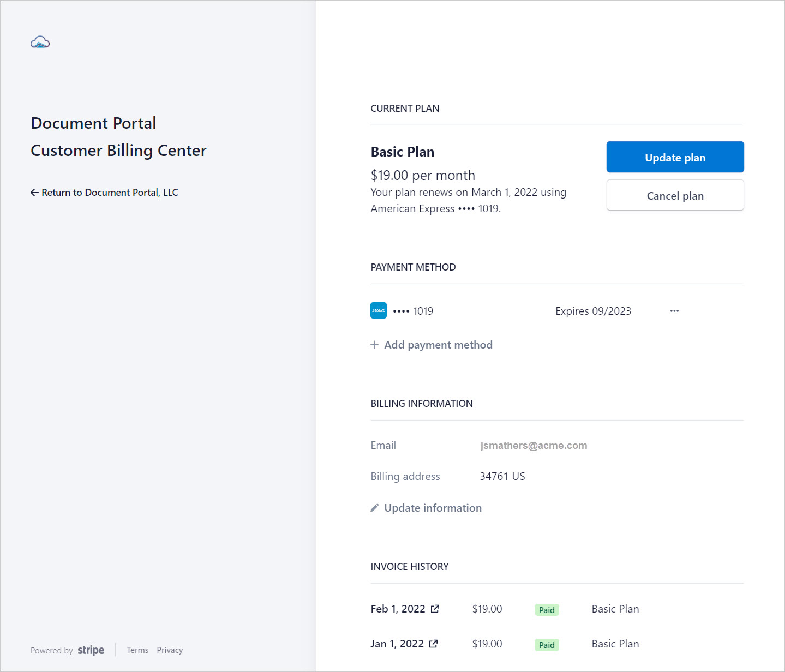Click the cloud logo at the top left

[39, 42]
